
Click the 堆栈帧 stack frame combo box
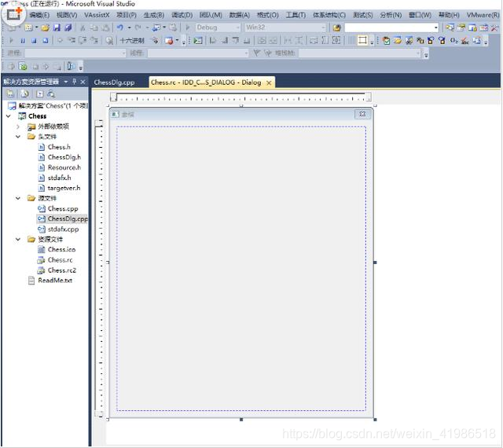tap(360, 53)
